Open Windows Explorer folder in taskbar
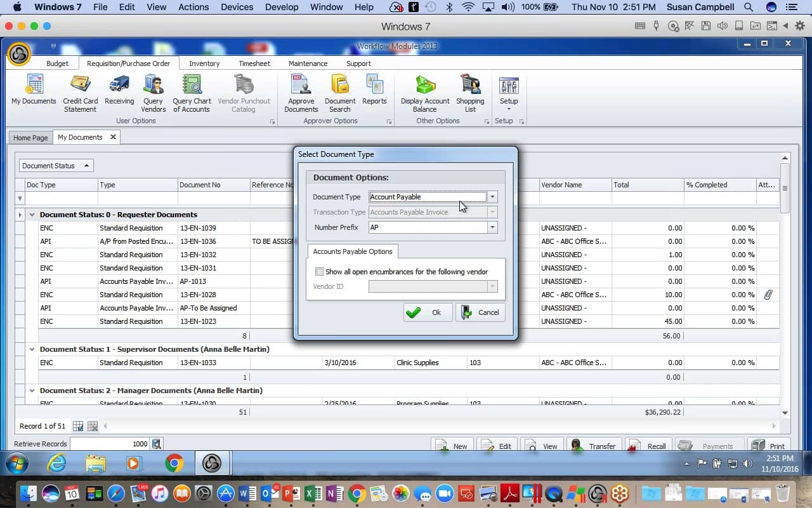Screen dimensions: 812x508 tap(96, 464)
